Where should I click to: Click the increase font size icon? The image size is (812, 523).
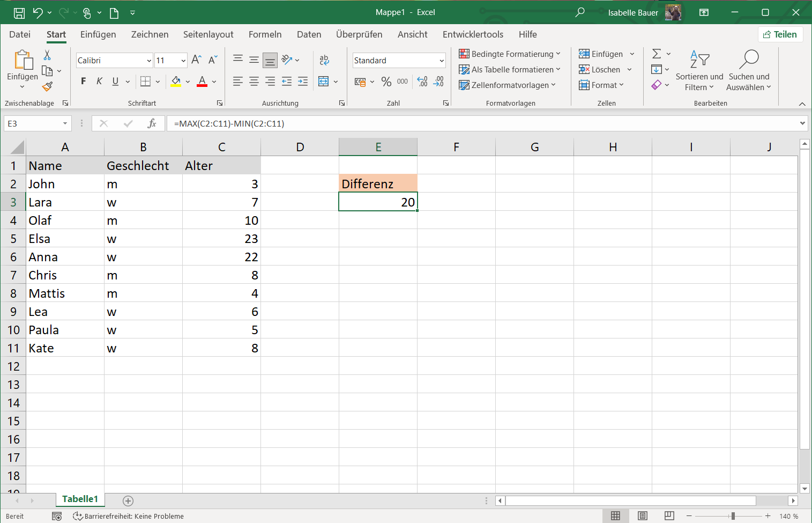point(196,60)
